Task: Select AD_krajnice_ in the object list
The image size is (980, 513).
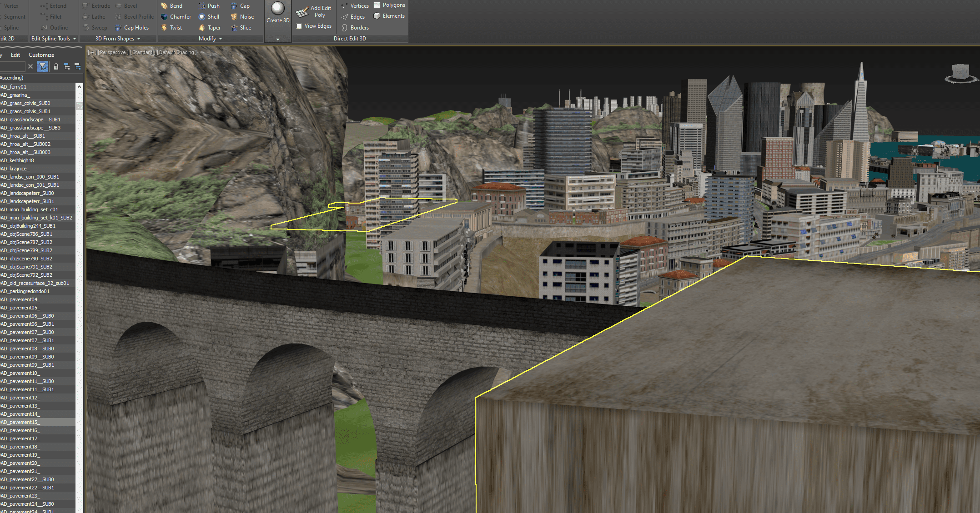Action: coord(38,169)
